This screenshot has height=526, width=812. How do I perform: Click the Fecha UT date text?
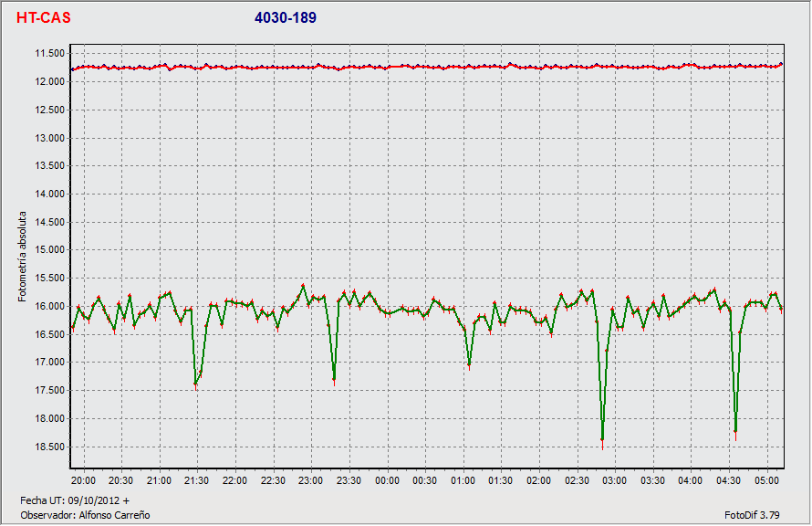tap(75, 500)
